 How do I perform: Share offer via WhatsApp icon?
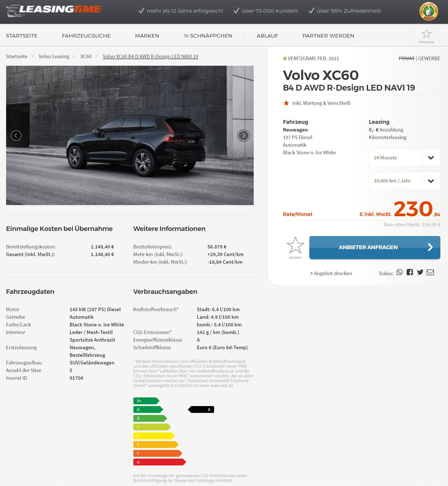(x=399, y=272)
